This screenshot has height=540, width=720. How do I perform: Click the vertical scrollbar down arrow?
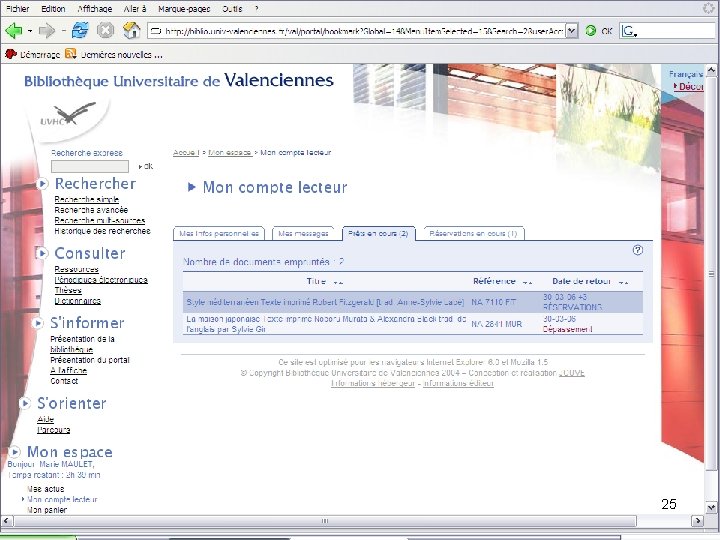pyautogui.click(x=711, y=507)
